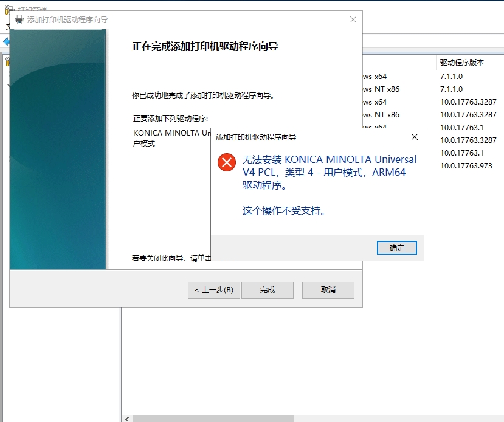Click the wizard heading 正在完成添加打印机驱动程序向导
This screenshot has height=422, width=504.
click(x=205, y=47)
